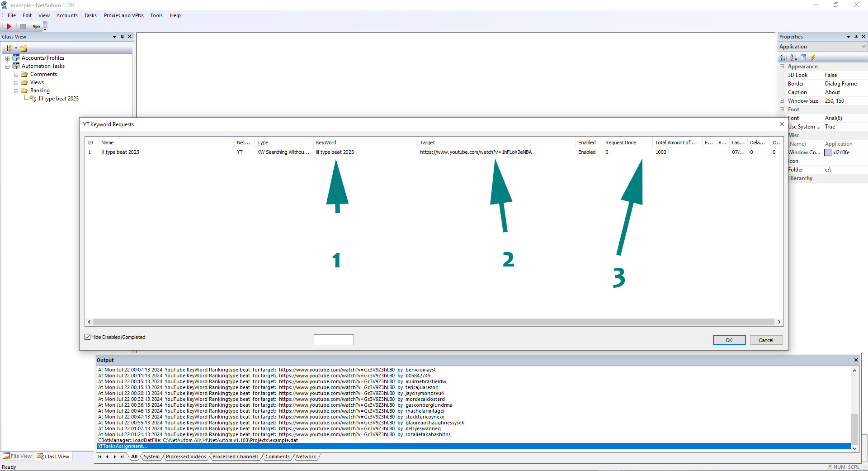This screenshot has width=868, height=471.
Task: Click the new folder icon in Class View
Action: 24,48
